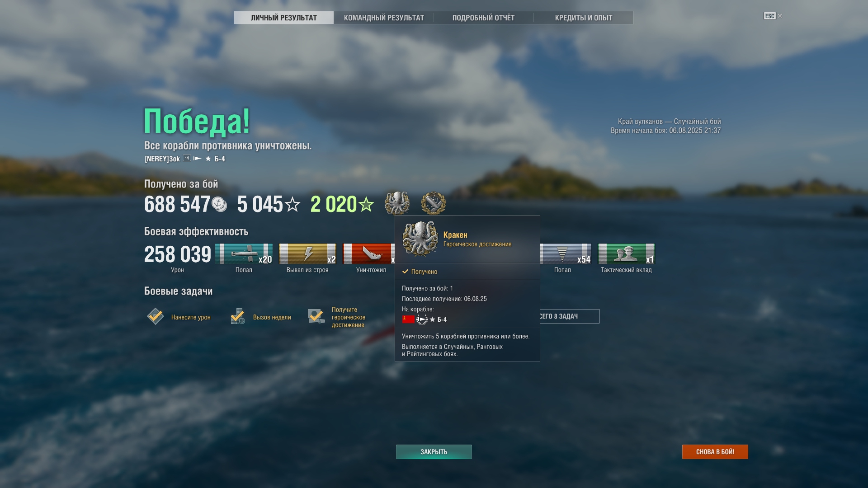This screenshot has height=488, width=868.
Task: Select the torpedo hits x20 ribbon
Action: (244, 254)
